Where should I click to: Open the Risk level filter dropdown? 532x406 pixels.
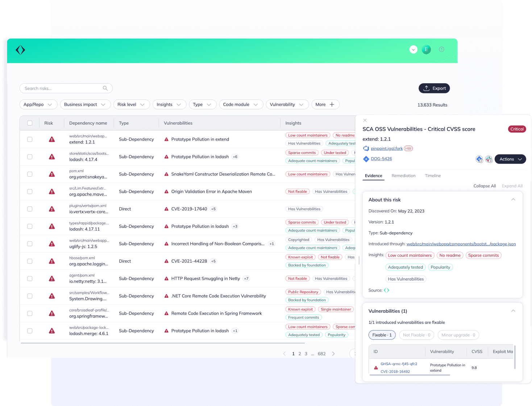pos(131,105)
